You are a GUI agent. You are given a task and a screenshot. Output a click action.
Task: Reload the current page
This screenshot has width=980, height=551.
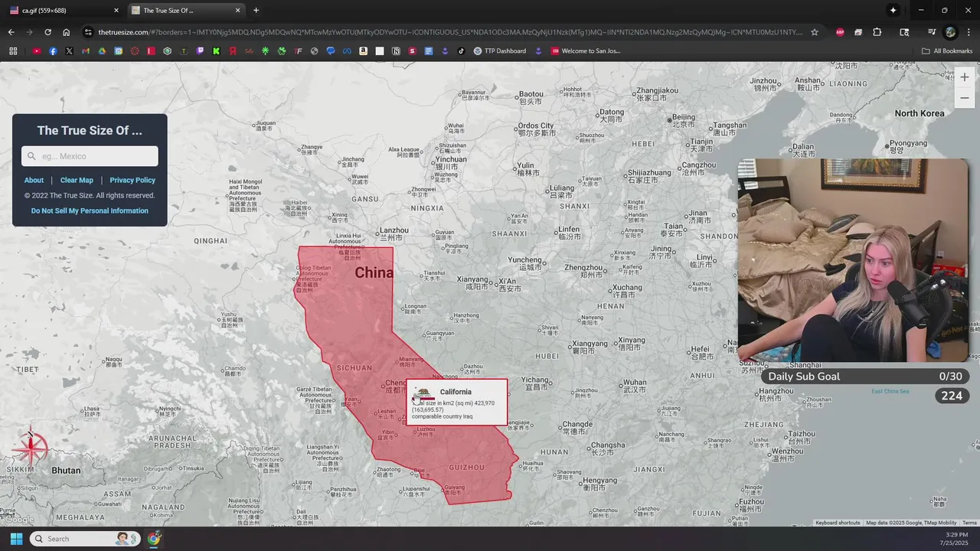(x=47, y=32)
